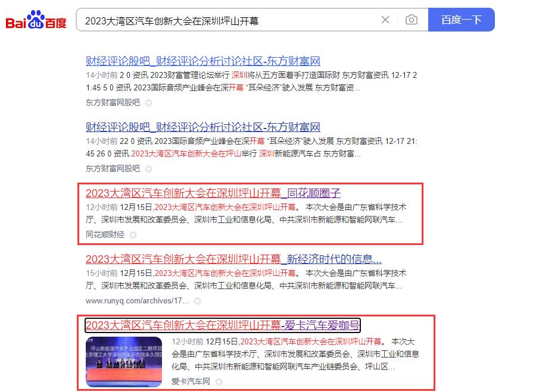This screenshot has height=392, width=536.
Task: Expand the dropdown arrow beside 同花顺财经
Action: coord(133,235)
